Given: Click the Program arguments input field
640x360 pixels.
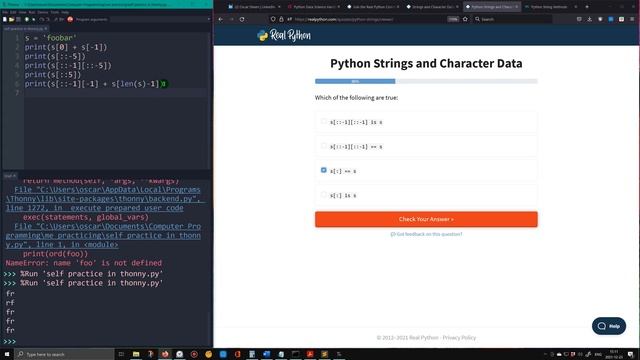Looking at the screenshot, I should 158,19.
